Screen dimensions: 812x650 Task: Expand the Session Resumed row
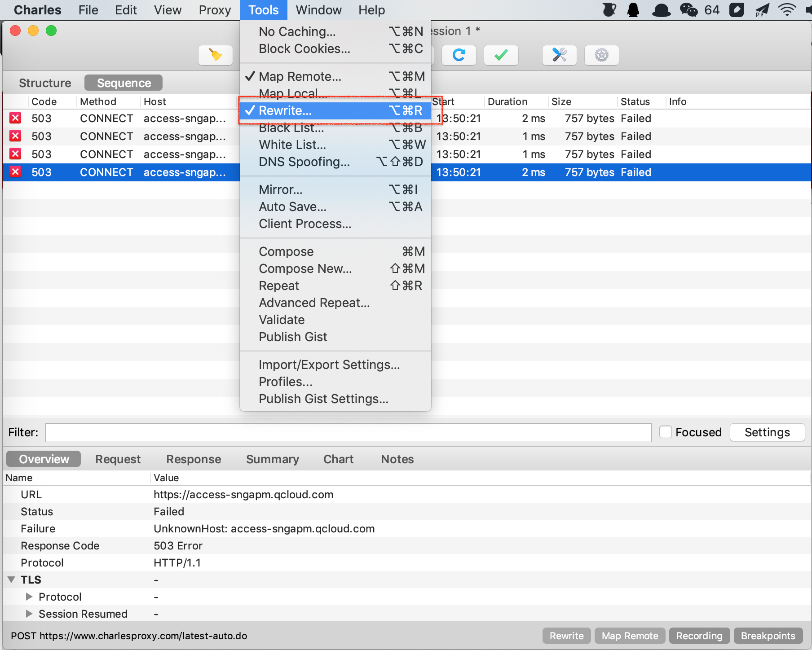pos(29,614)
